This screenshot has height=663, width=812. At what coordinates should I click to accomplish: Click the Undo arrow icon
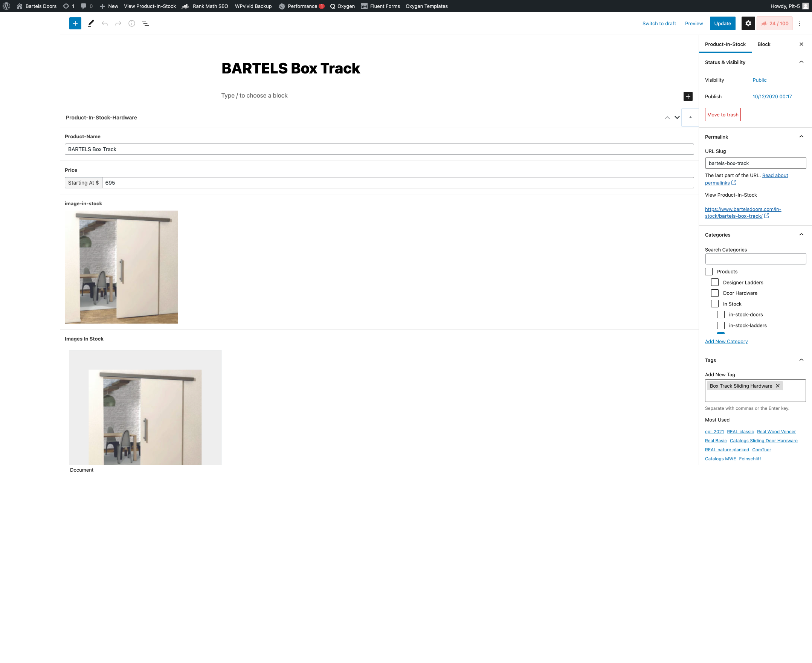[105, 23]
